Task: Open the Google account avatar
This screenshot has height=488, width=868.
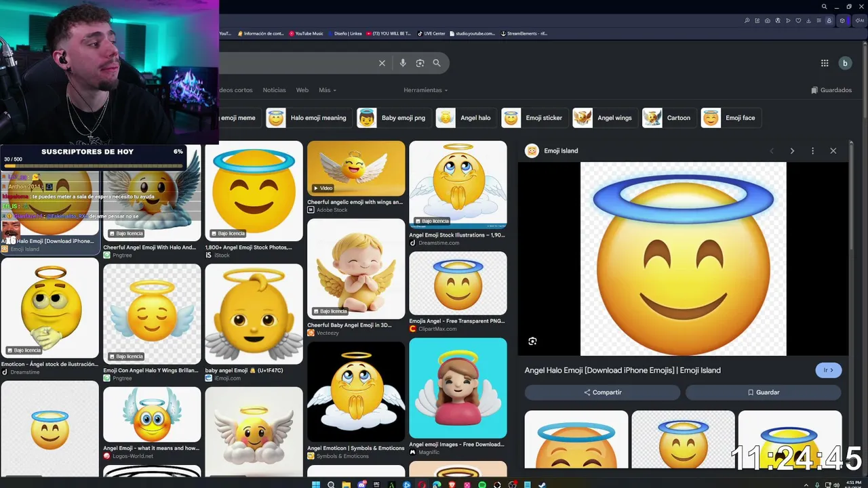Action: coord(845,63)
